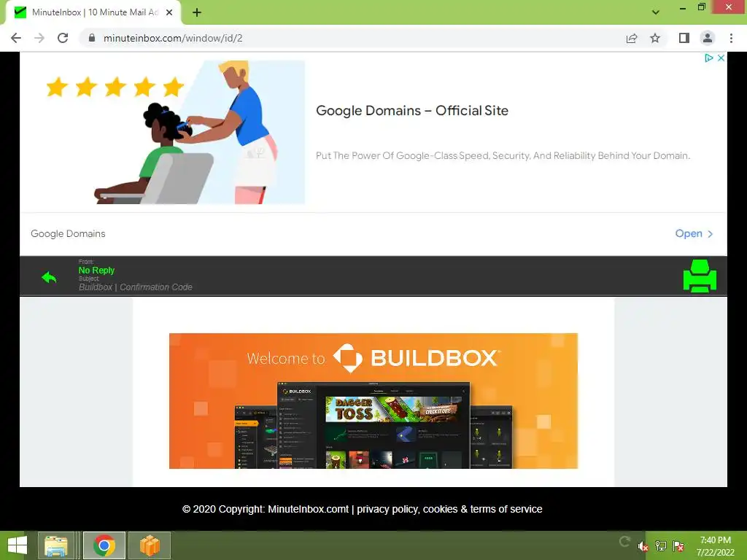Viewport: 747px width, 560px height.
Task: Expand the tab search chevron
Action: [x=656, y=12]
